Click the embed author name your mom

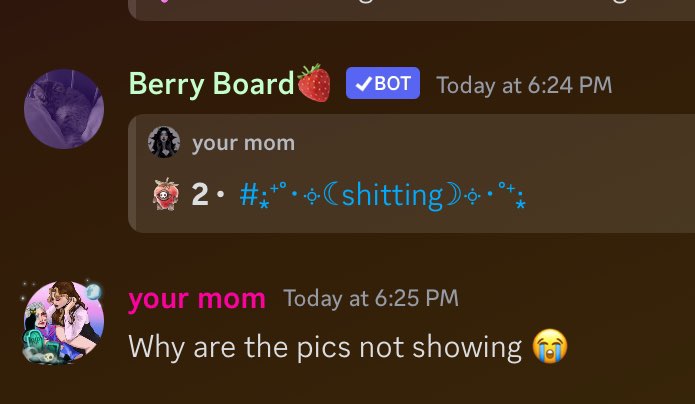click(x=243, y=143)
